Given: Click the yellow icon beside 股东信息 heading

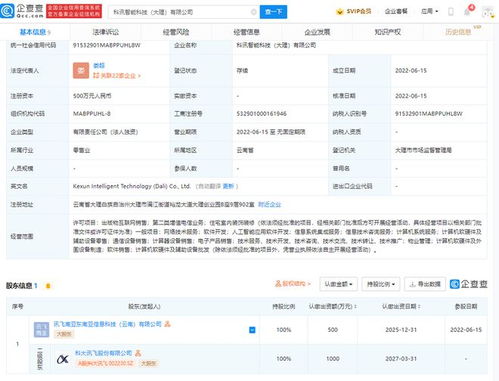Looking at the screenshot, I should pos(48,286).
